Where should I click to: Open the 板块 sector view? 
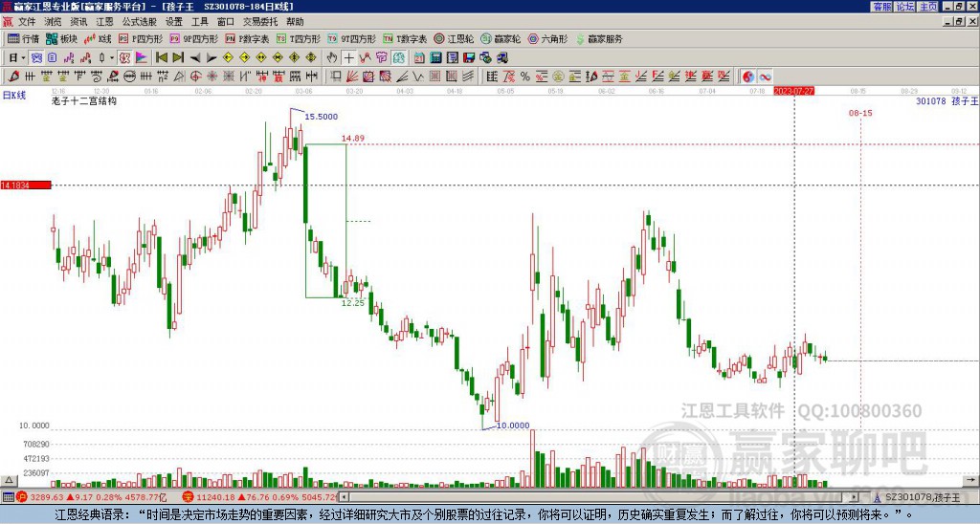[61, 38]
